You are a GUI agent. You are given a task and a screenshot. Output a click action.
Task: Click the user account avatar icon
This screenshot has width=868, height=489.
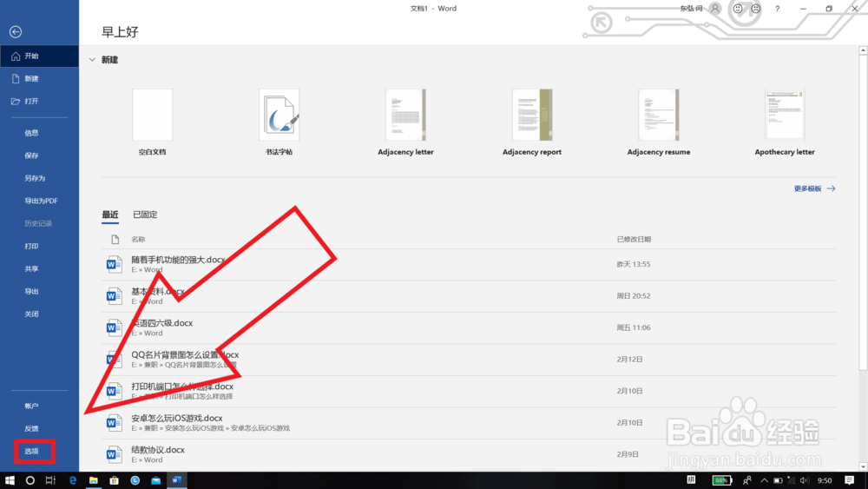pyautogui.click(x=715, y=9)
